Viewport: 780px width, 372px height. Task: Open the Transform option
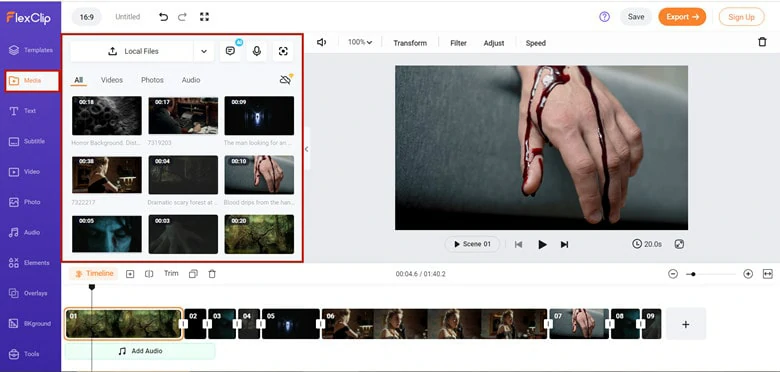click(410, 43)
